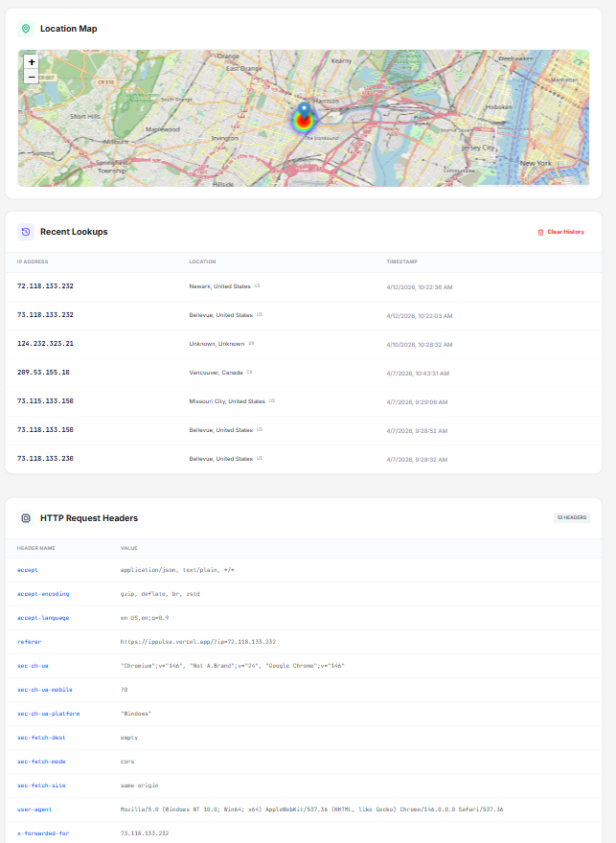Click the accept-language header name

coord(43,618)
